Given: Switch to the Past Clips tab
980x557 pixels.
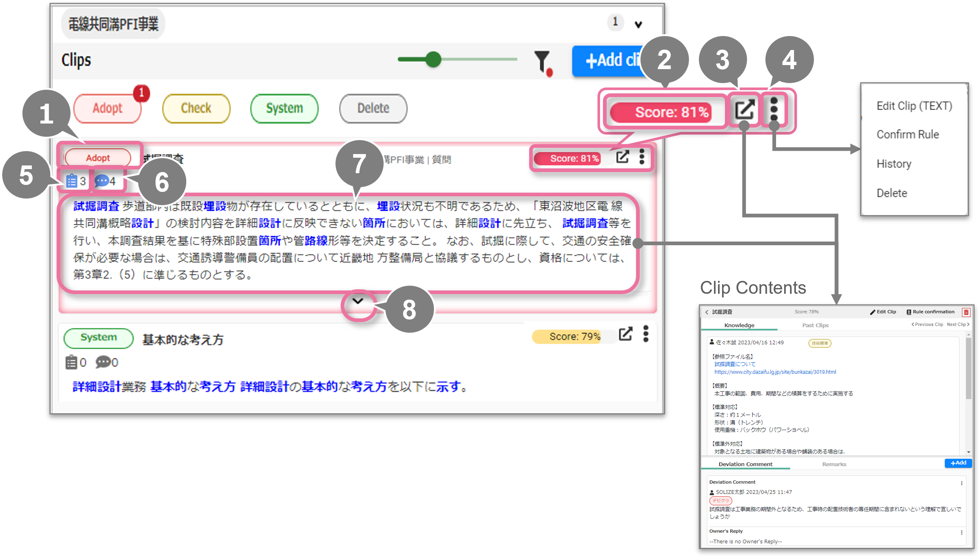Looking at the screenshot, I should pyautogui.click(x=815, y=325).
